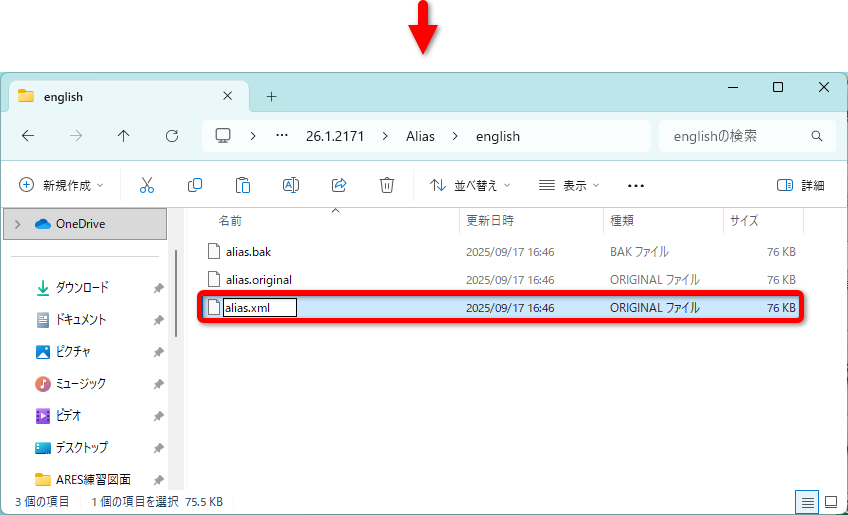Go back with the left arrow
This screenshot has width=848, height=515.
click(x=28, y=136)
